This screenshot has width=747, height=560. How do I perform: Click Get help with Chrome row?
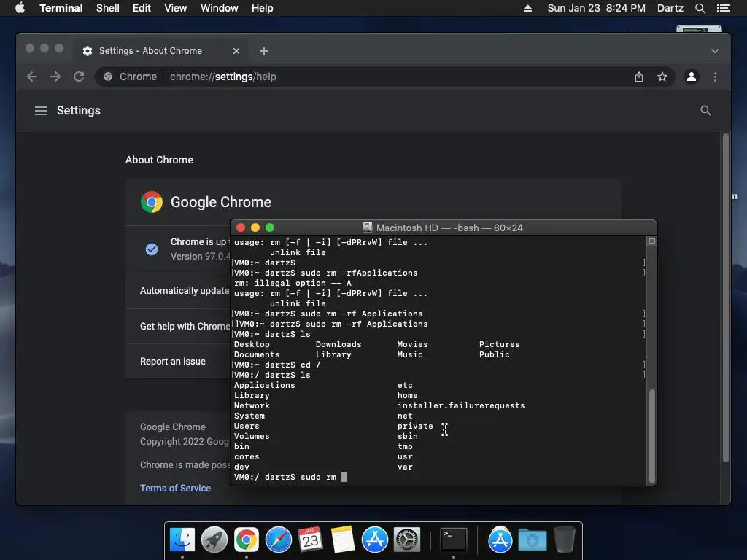pyautogui.click(x=185, y=326)
